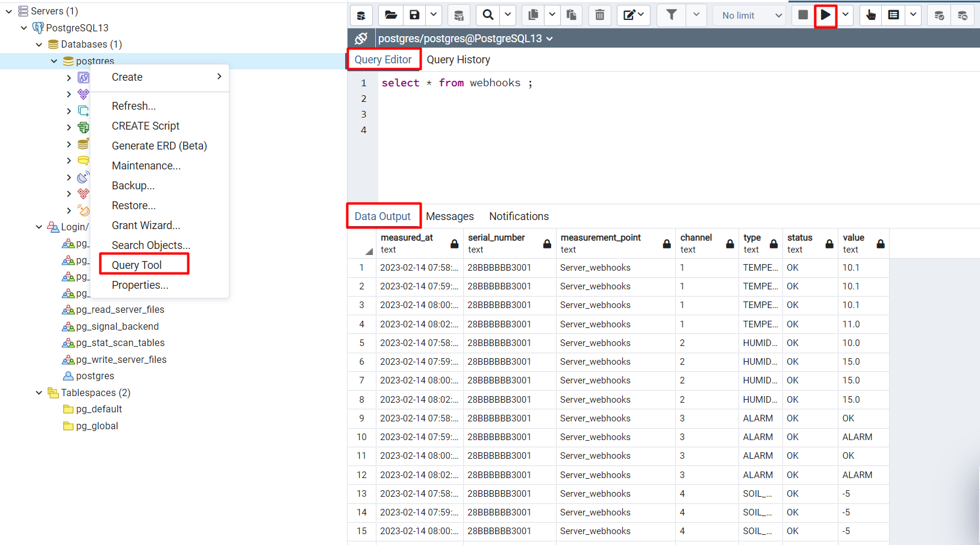Open Grant Wizard from the context menu
This screenshot has height=545, width=980.
coord(146,225)
